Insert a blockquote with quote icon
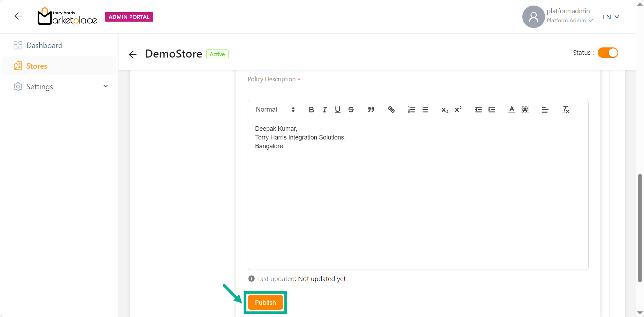This screenshot has height=317, width=644. 371,110
